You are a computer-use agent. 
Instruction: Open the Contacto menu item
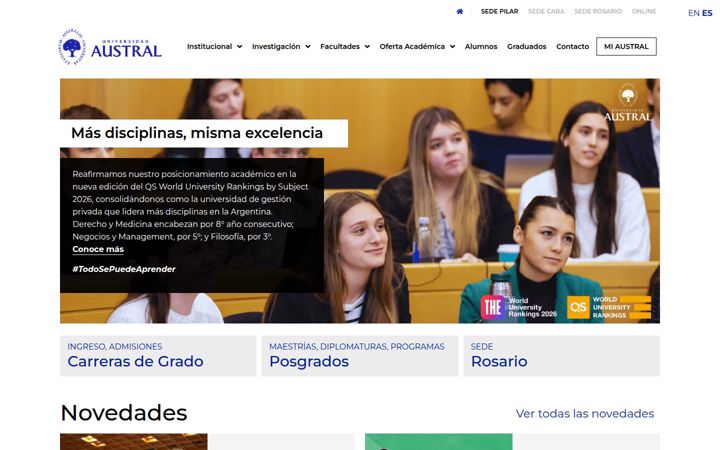click(572, 46)
